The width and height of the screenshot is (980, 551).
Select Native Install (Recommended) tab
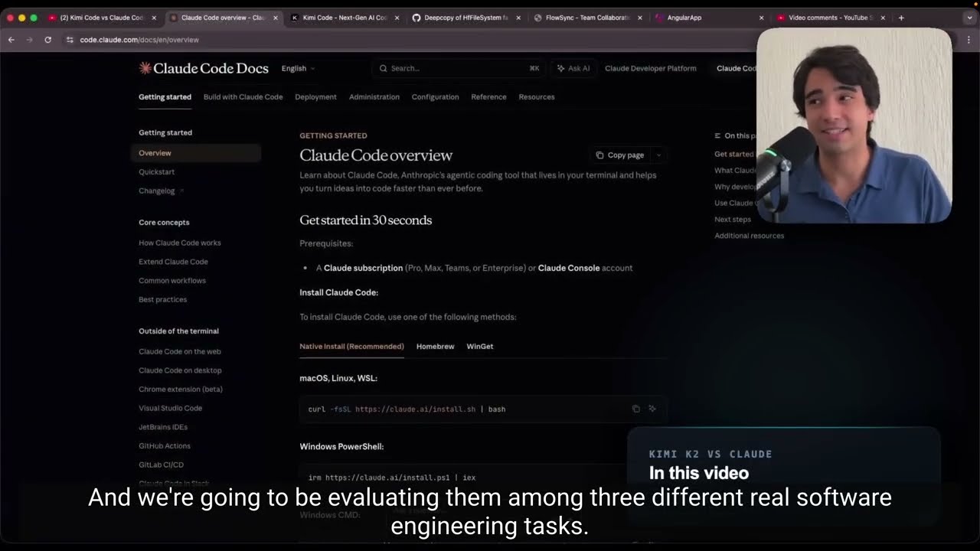pyautogui.click(x=351, y=347)
